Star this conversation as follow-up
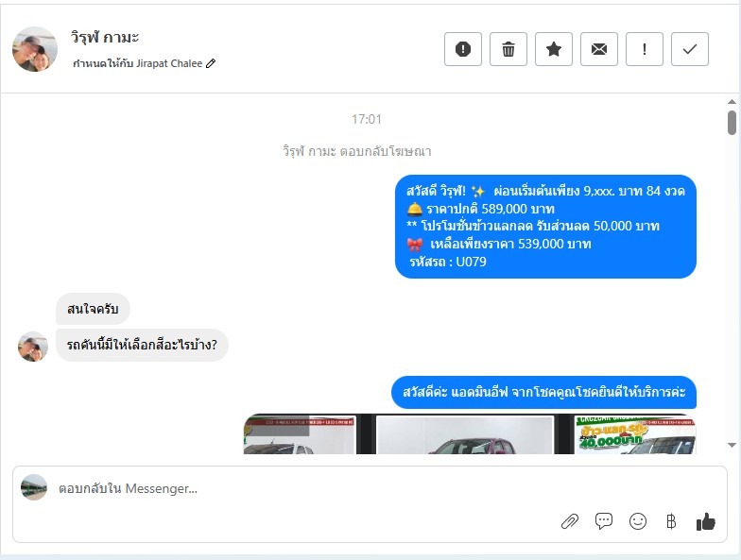741x560 pixels. [554, 49]
